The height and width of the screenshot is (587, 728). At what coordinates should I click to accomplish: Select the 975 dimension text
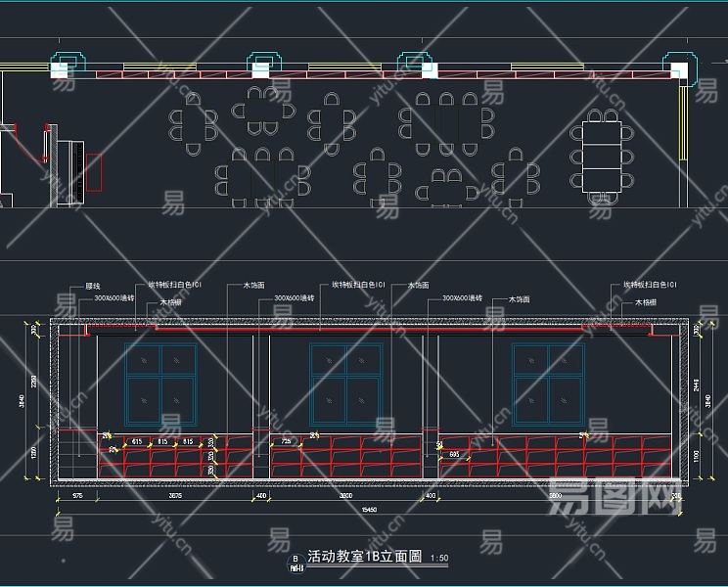[77, 496]
